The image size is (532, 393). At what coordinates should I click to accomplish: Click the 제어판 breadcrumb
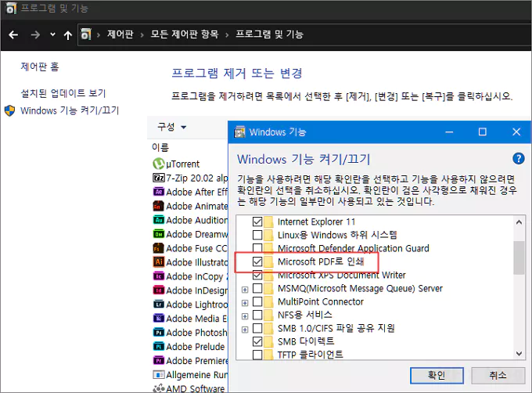120,34
